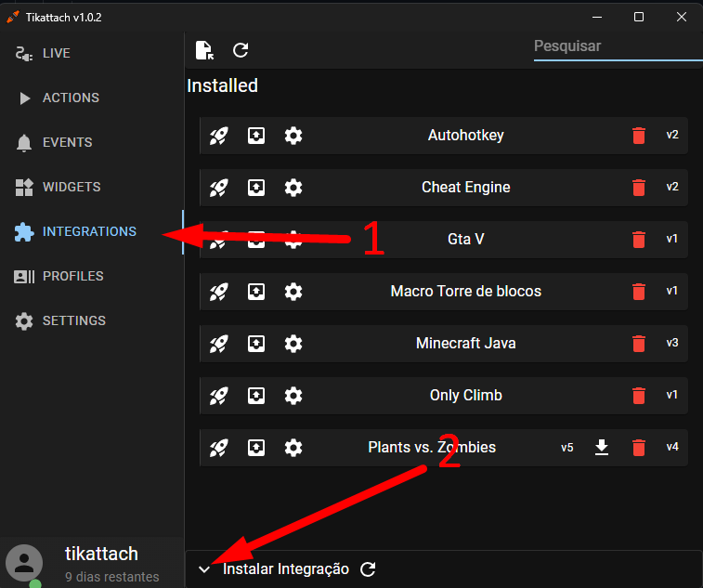Open Autohotkey settings gear
This screenshot has width=703, height=588.
[293, 136]
